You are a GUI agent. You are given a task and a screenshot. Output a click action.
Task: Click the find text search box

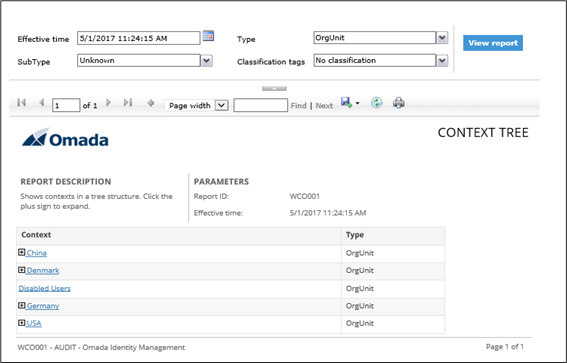click(x=260, y=106)
